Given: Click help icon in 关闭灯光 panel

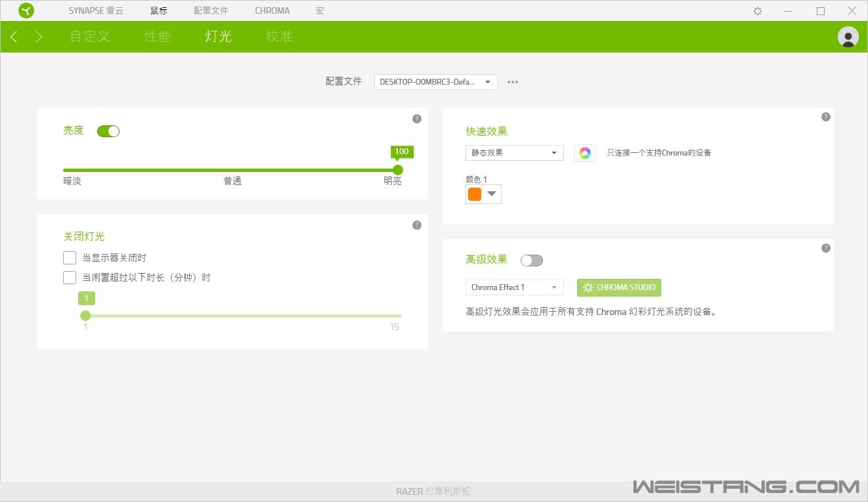Looking at the screenshot, I should coord(416,225).
